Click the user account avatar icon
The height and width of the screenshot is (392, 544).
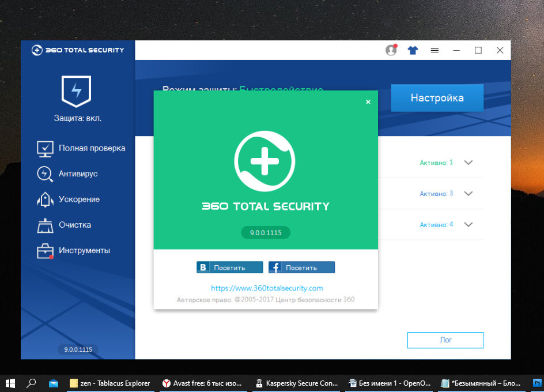tap(391, 50)
